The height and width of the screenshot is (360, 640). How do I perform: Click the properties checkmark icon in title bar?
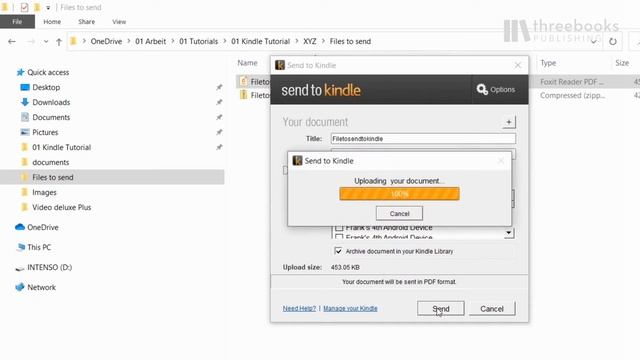tap(24, 7)
